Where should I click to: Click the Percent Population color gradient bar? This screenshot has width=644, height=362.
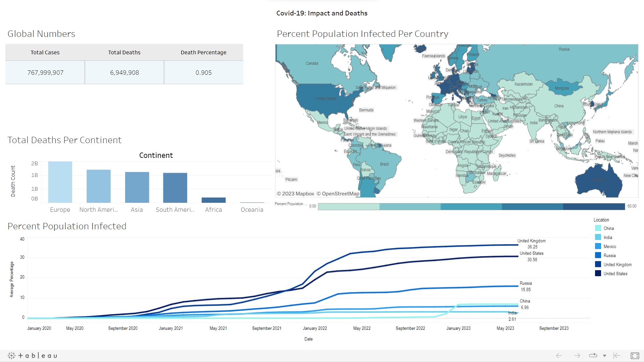point(471,206)
